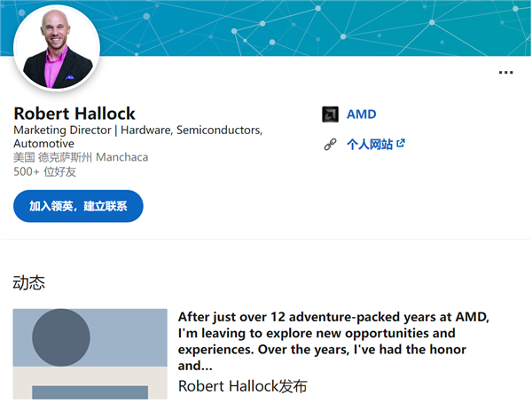Click the Robert Hallock发布 post byline
This screenshot has height=419, width=532.
[242, 386]
